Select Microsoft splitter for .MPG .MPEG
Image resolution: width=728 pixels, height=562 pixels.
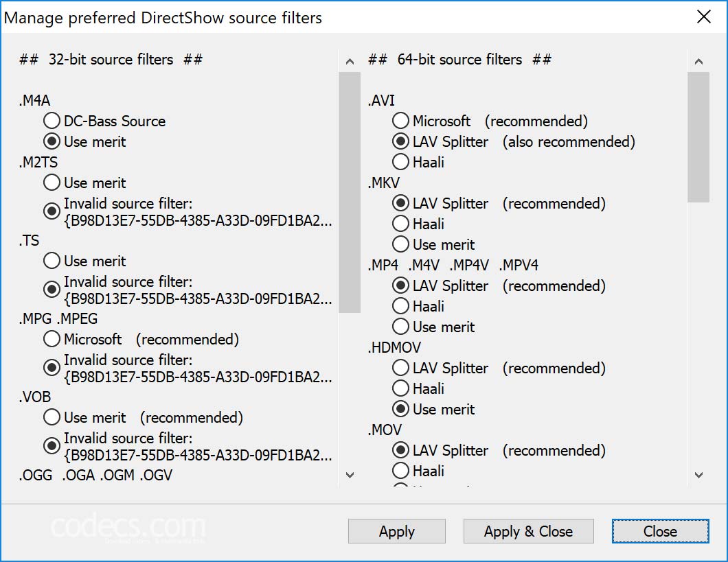(x=52, y=339)
